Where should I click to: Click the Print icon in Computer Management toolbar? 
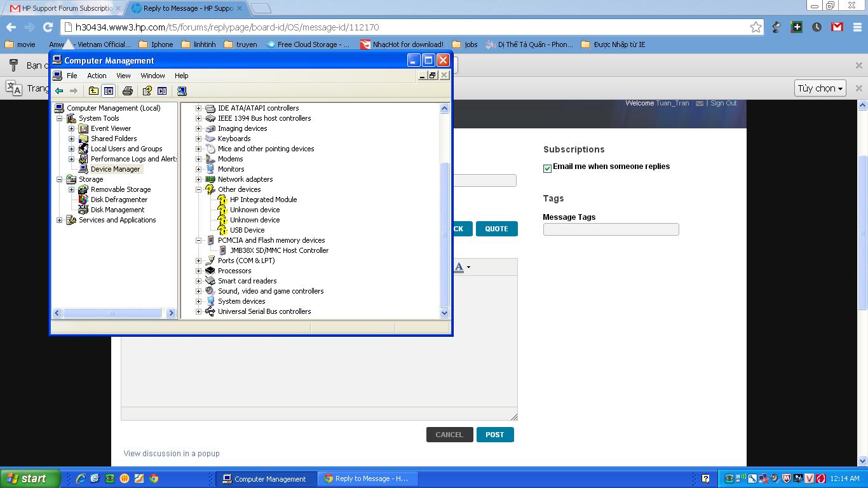(x=127, y=91)
